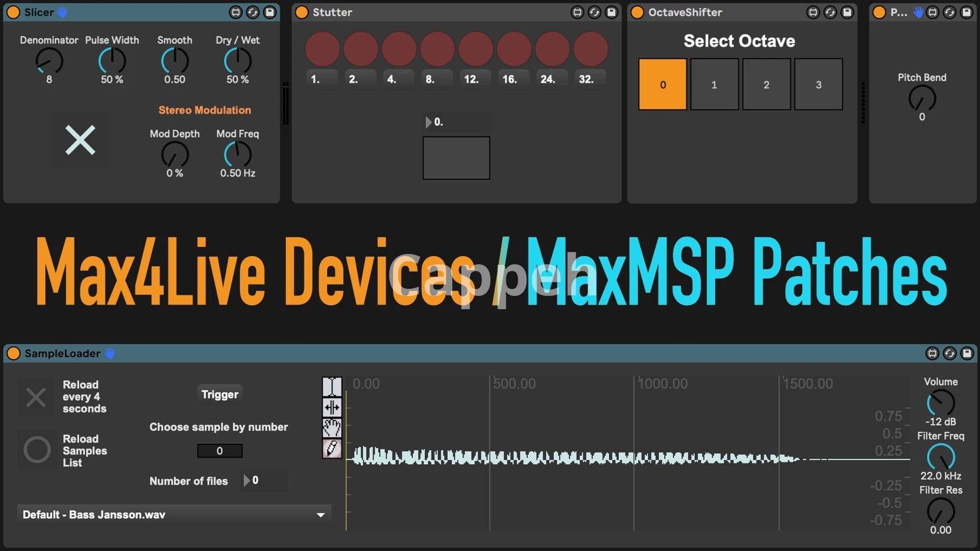Select the waveform selection cursor tool
Image resolution: width=980 pixels, height=551 pixels.
(332, 387)
